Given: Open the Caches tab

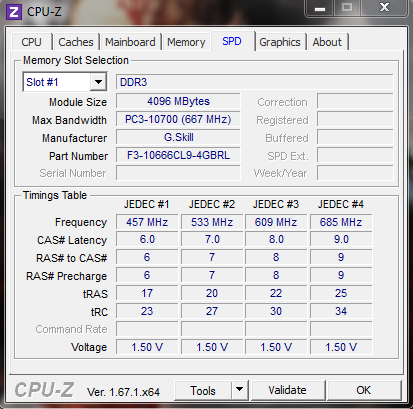Looking at the screenshot, I should click(76, 42).
